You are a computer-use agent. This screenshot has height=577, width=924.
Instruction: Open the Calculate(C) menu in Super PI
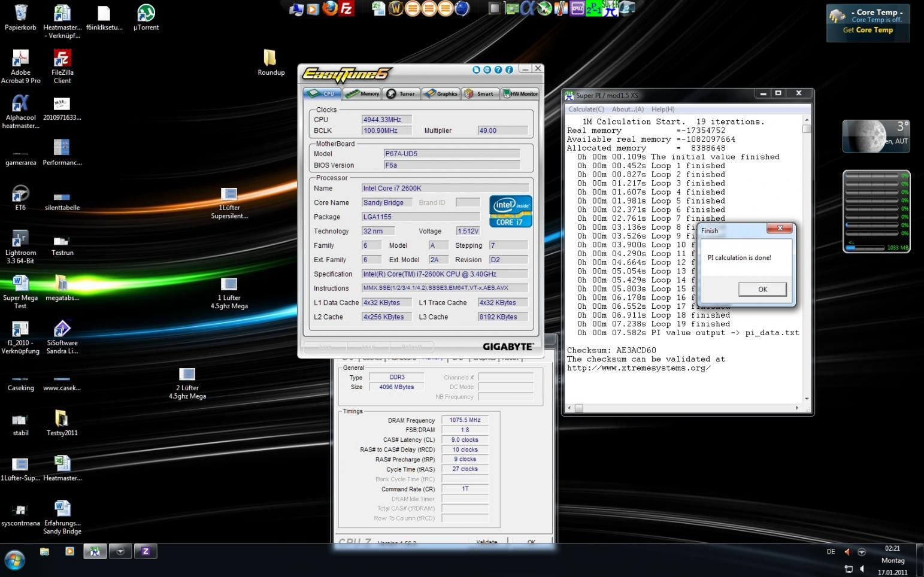click(x=586, y=110)
